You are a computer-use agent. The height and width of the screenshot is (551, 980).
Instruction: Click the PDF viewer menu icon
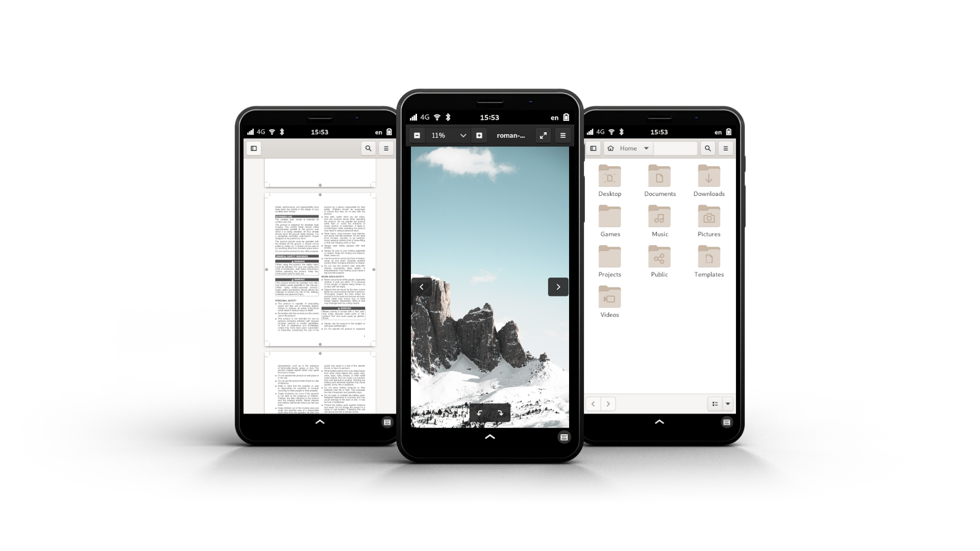[386, 147]
